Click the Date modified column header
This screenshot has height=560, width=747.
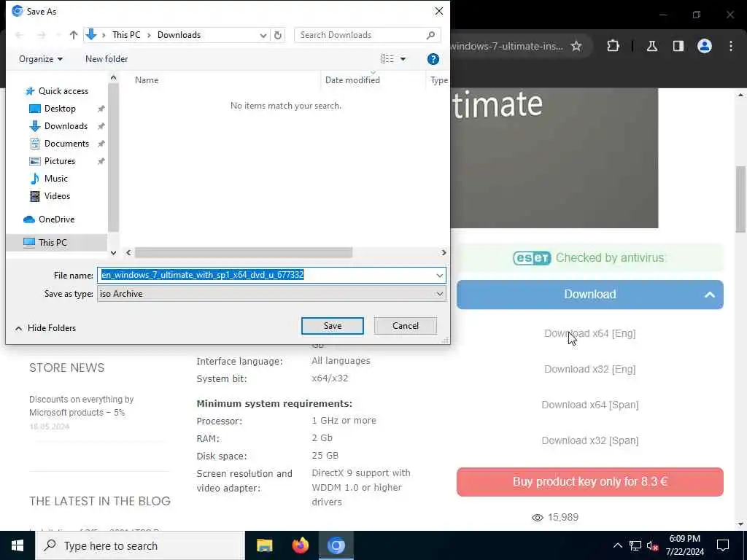coord(352,80)
